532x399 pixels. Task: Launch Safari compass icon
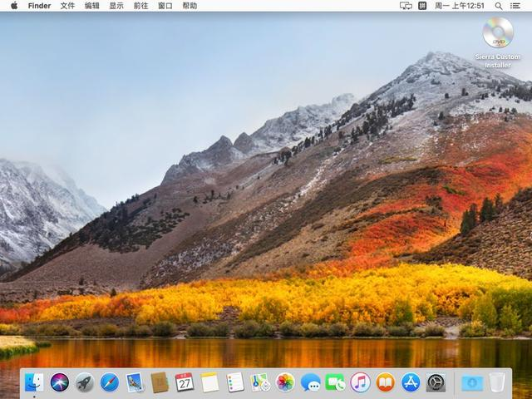(x=110, y=382)
